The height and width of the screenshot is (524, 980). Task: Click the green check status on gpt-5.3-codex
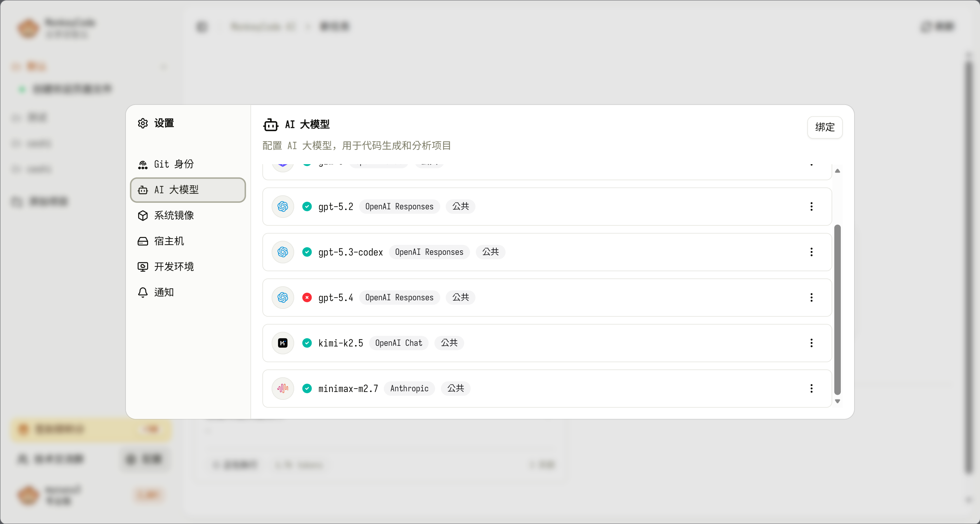[x=306, y=252]
